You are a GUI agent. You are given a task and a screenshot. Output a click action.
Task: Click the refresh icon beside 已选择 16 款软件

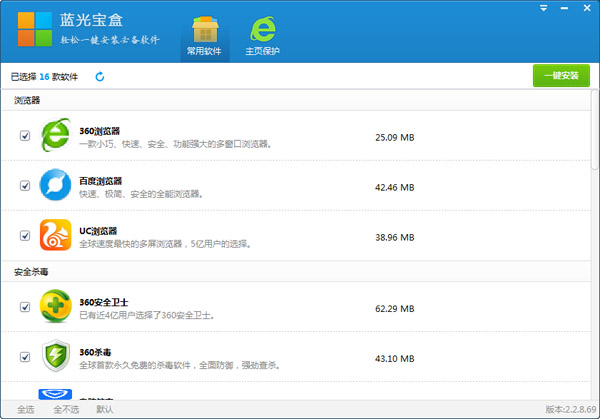click(x=100, y=77)
